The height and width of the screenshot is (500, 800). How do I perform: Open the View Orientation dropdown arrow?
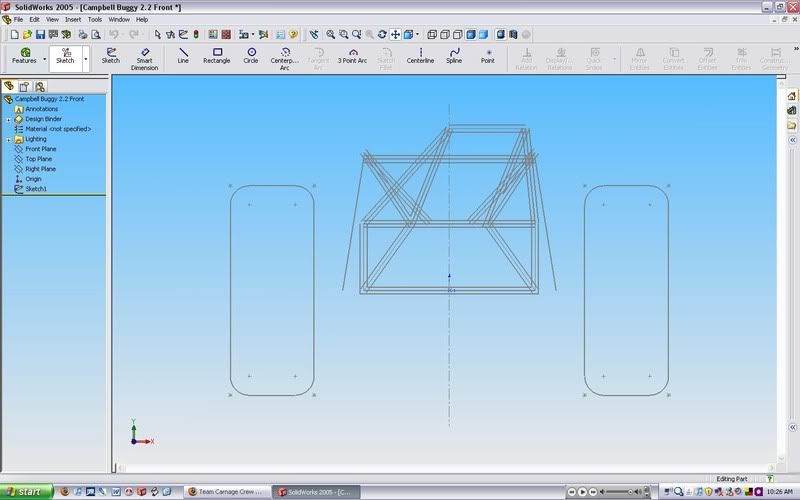click(x=417, y=35)
